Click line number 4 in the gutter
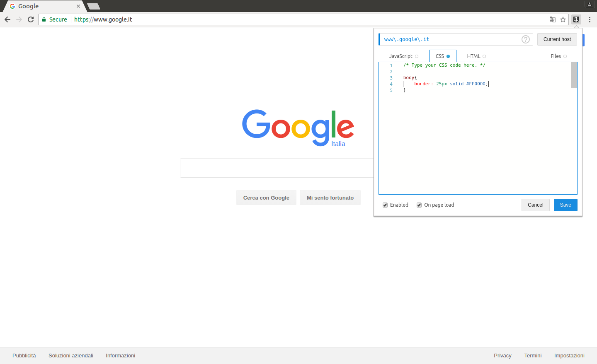 (391, 84)
